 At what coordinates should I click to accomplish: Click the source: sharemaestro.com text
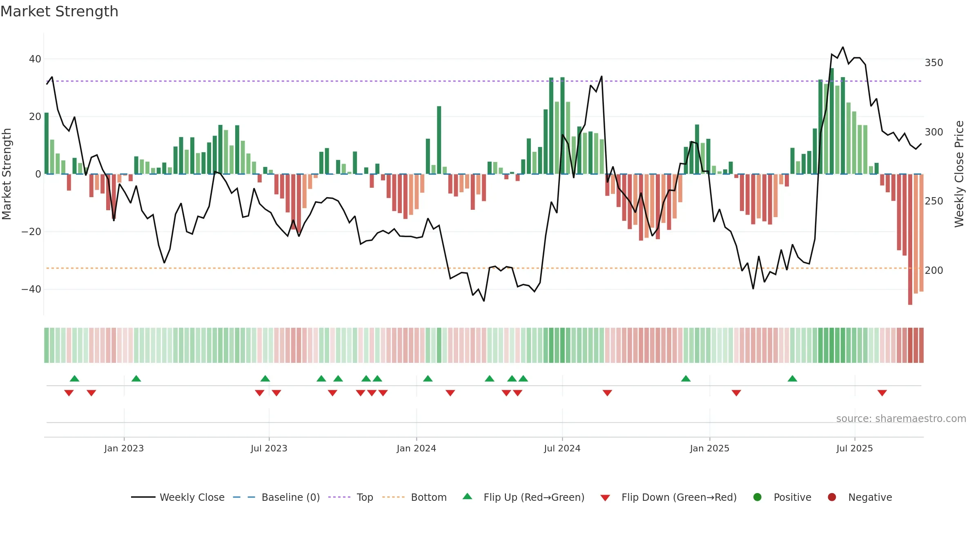(x=901, y=419)
